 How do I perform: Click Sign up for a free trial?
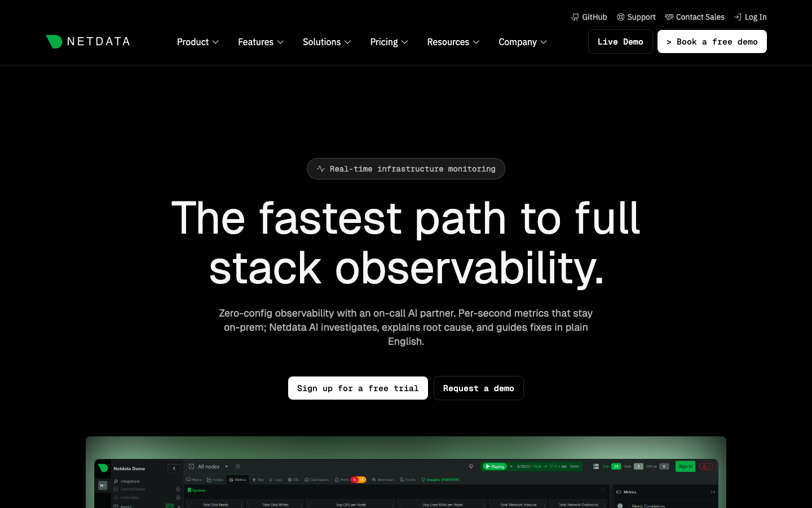[358, 388]
